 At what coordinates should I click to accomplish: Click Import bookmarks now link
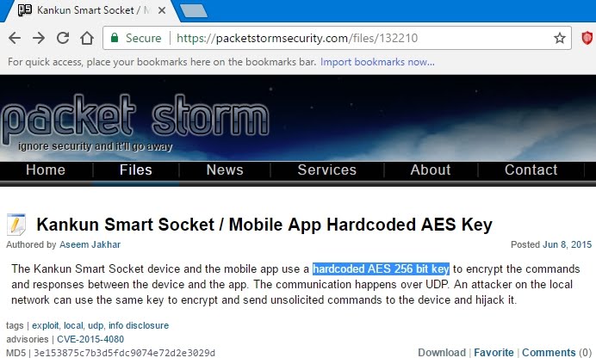coord(377,62)
